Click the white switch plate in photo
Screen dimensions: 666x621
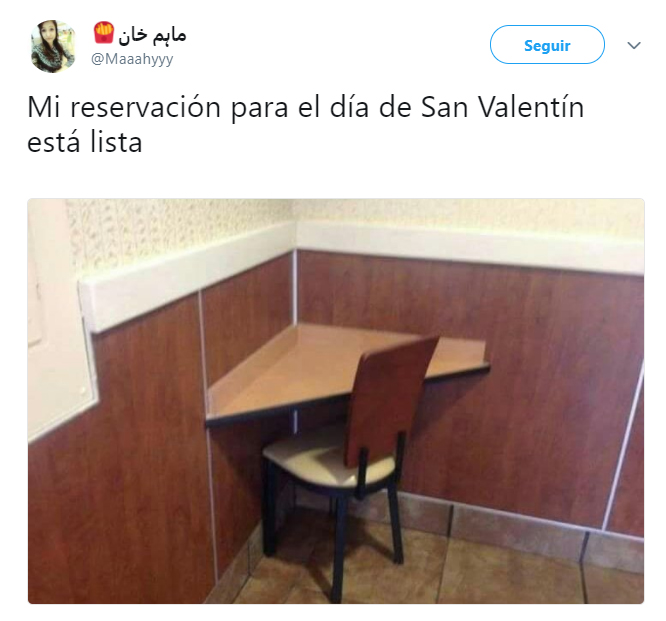tap(57, 323)
